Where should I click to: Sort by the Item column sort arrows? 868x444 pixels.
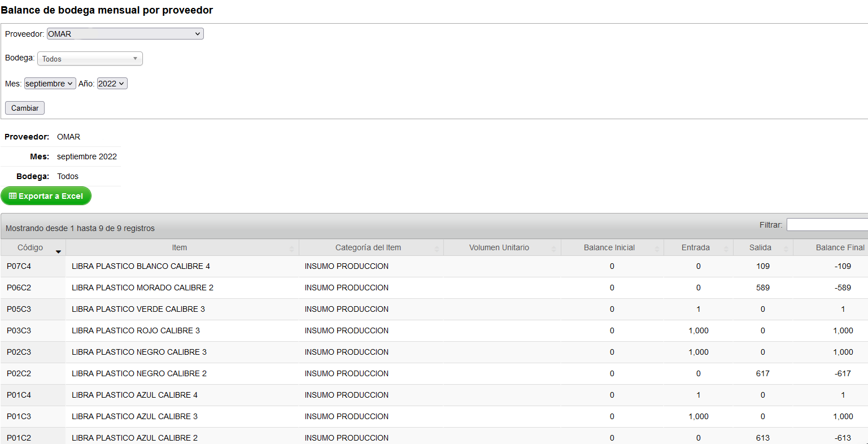tap(292, 249)
